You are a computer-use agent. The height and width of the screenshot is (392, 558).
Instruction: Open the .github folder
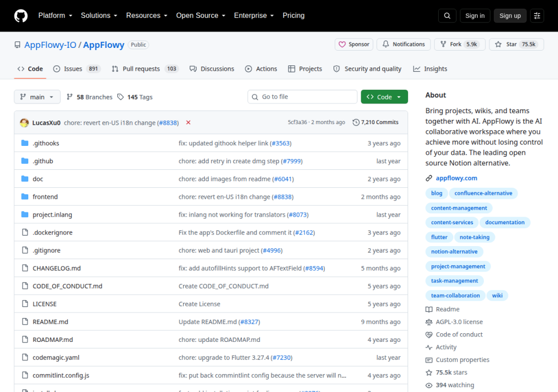click(x=43, y=161)
